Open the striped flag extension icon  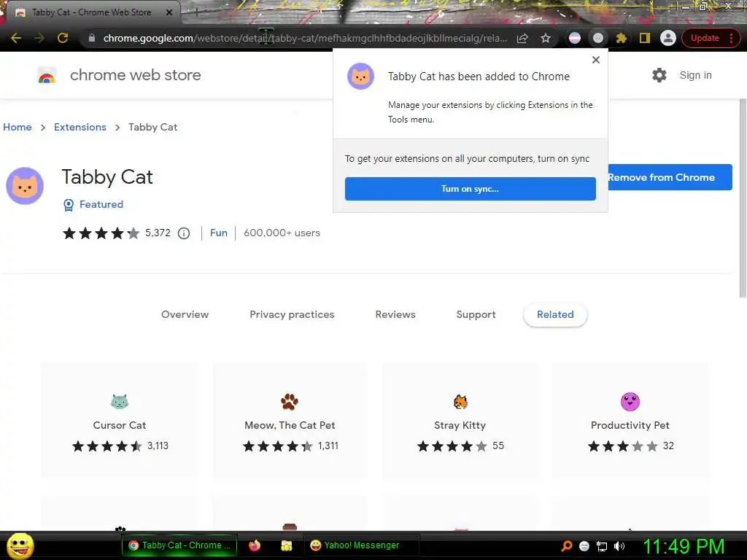(x=575, y=38)
